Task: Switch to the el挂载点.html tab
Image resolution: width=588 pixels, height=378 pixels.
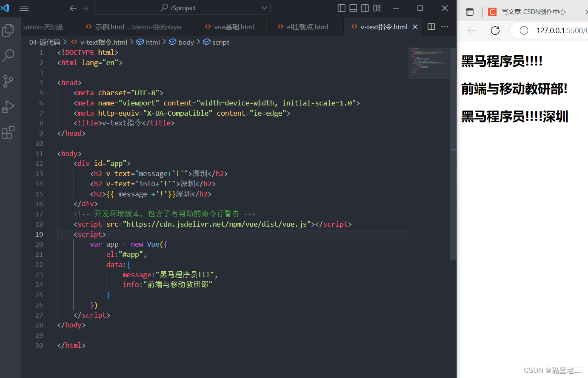Action: pyautogui.click(x=307, y=27)
